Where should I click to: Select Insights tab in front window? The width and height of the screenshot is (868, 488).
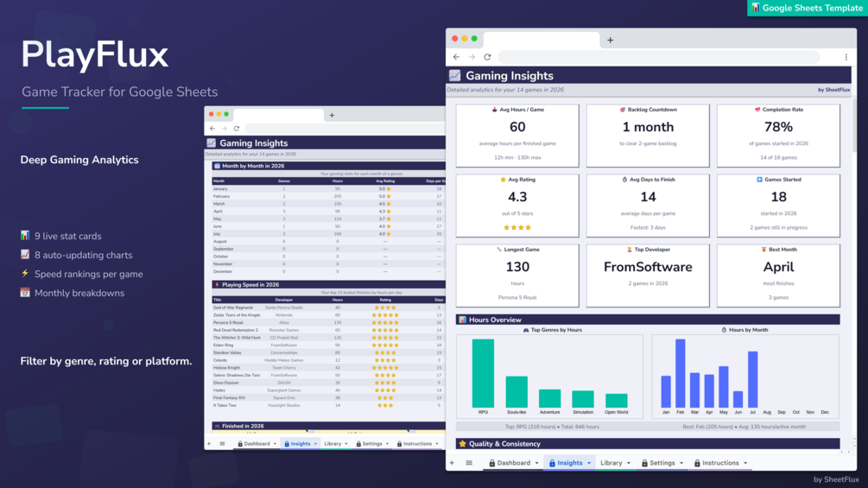(x=570, y=463)
